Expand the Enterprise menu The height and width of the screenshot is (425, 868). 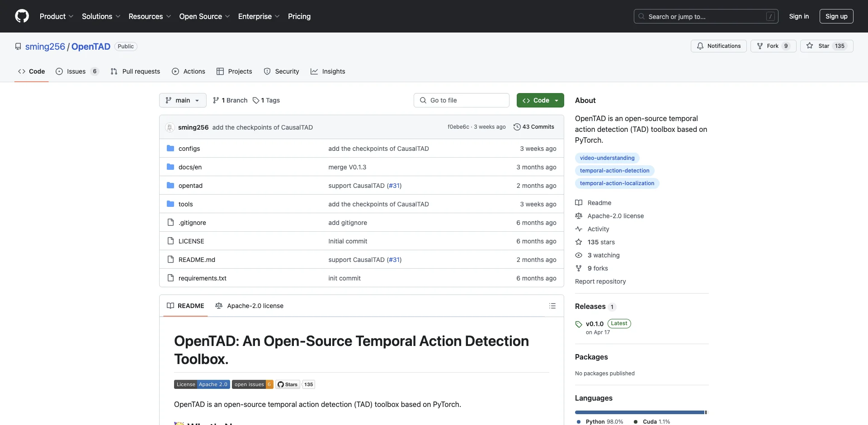[x=259, y=16]
